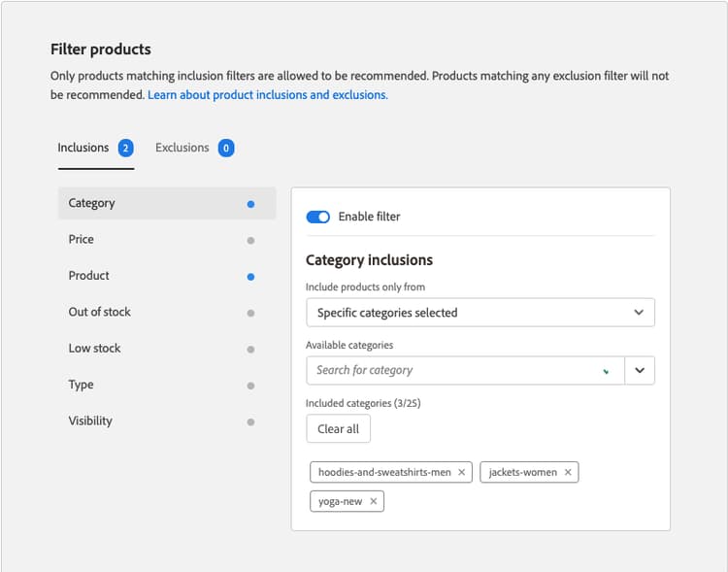Select the Visibility filter item
The image size is (728, 572).
[90, 421]
